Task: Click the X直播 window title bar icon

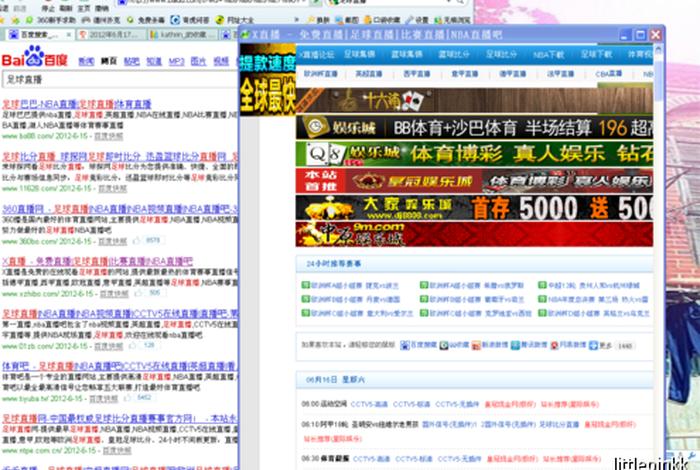Action: pos(245,35)
